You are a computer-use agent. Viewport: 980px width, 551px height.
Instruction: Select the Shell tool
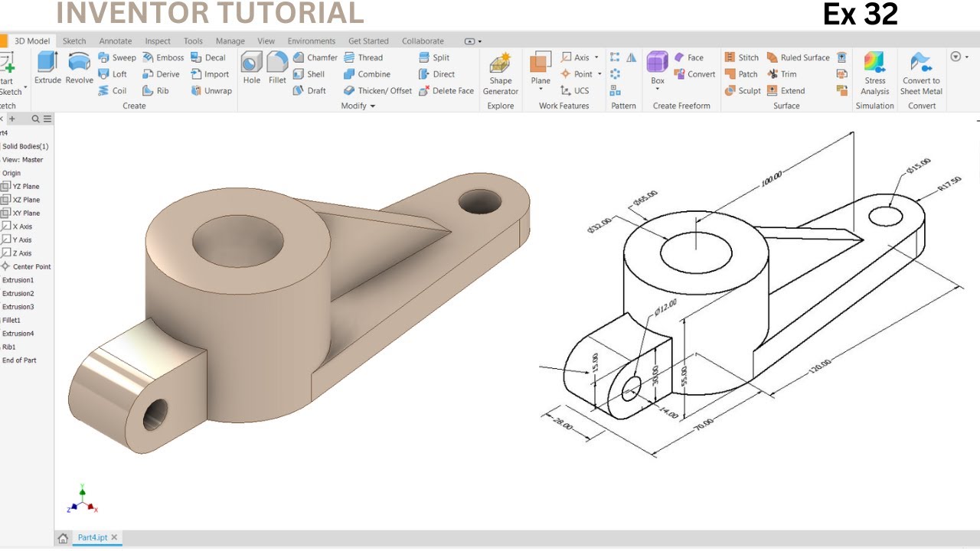[309, 74]
